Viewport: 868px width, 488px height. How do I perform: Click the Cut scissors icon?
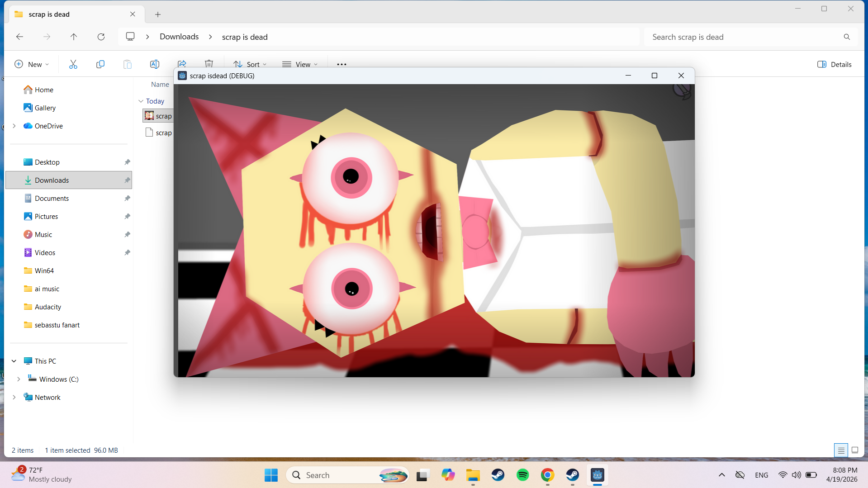pos(73,64)
